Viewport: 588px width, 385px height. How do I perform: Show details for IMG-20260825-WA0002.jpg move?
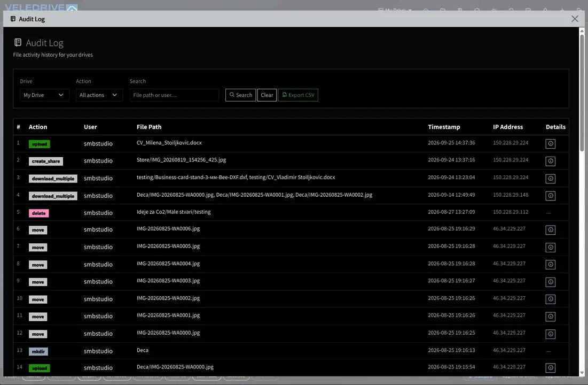550,299
